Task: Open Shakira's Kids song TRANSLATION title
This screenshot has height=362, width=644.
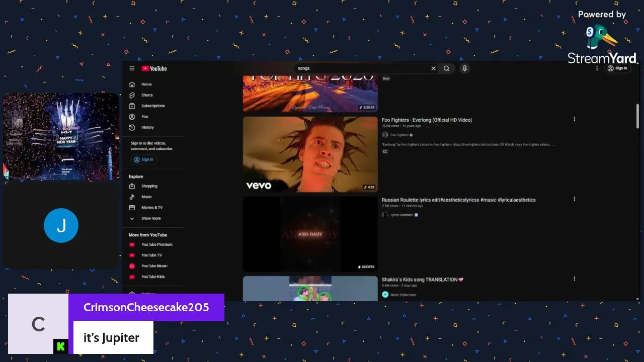Action: click(423, 280)
